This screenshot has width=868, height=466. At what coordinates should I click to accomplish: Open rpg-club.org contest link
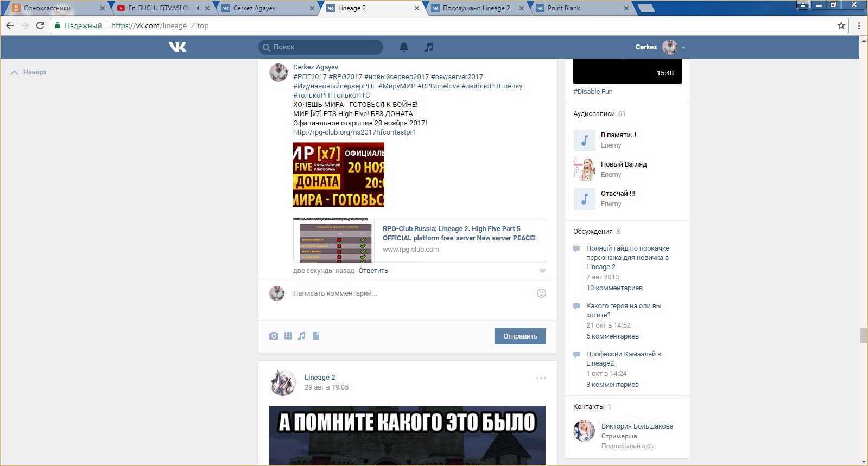pos(354,132)
